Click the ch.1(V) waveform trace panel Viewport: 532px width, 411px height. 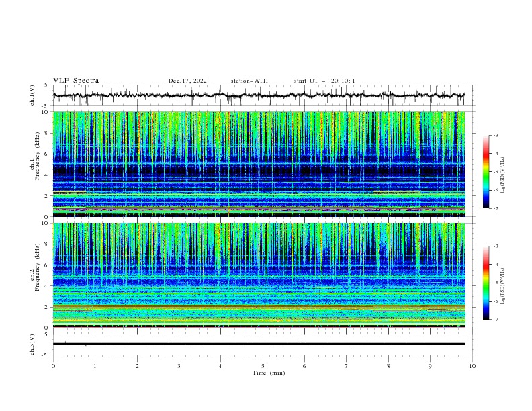263,95
